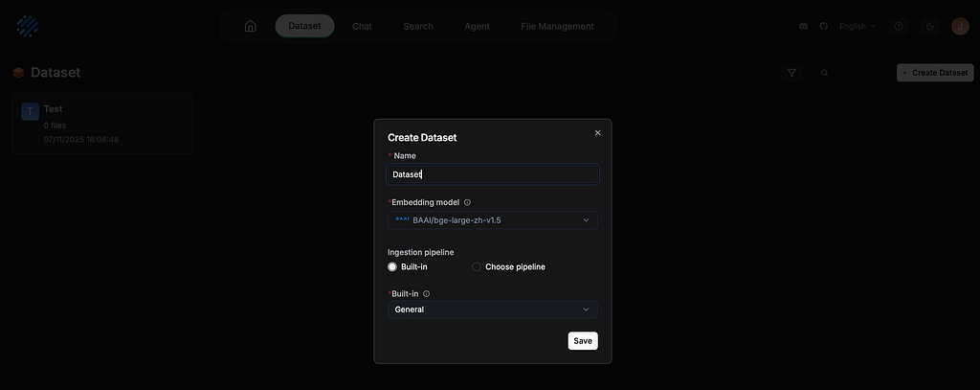Click the Create Dataset button
980x390 pixels.
(935, 73)
